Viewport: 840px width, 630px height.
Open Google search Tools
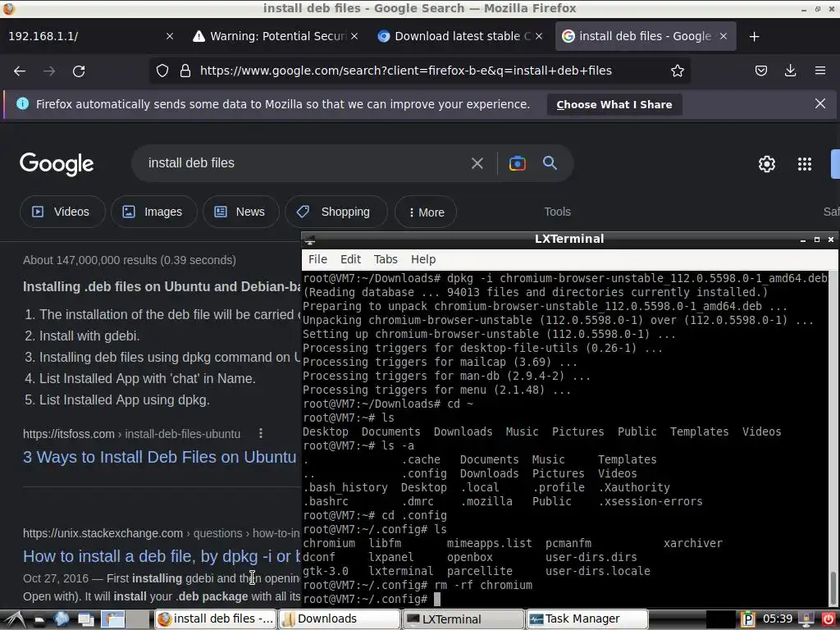[557, 212]
